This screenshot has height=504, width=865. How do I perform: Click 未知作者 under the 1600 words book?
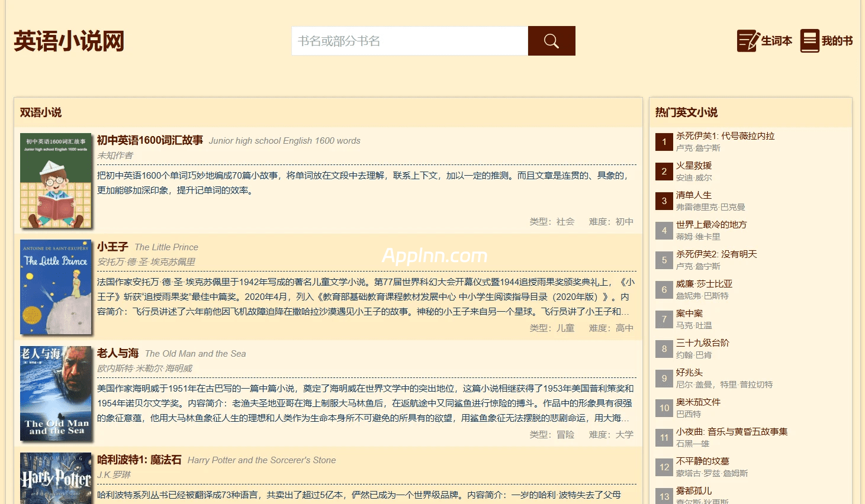[115, 155]
